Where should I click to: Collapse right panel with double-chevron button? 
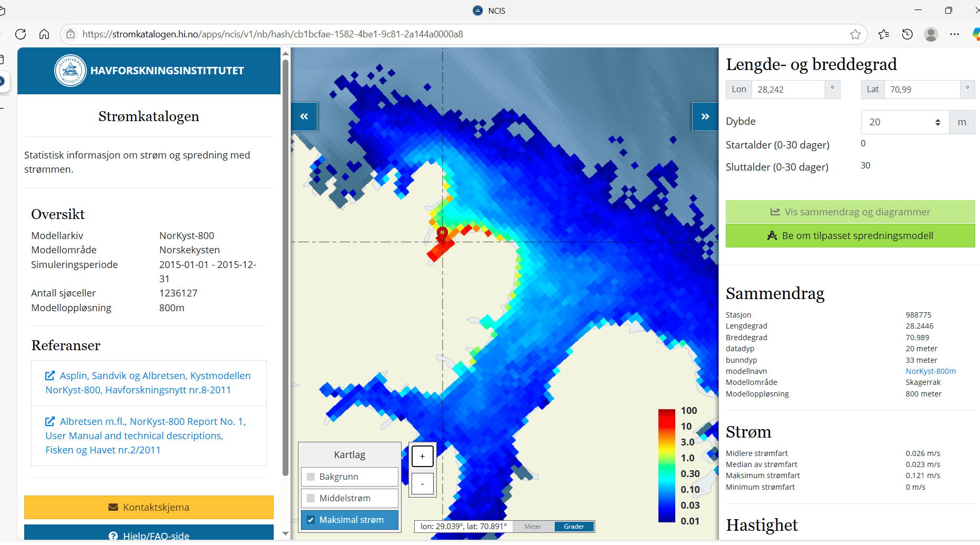705,116
